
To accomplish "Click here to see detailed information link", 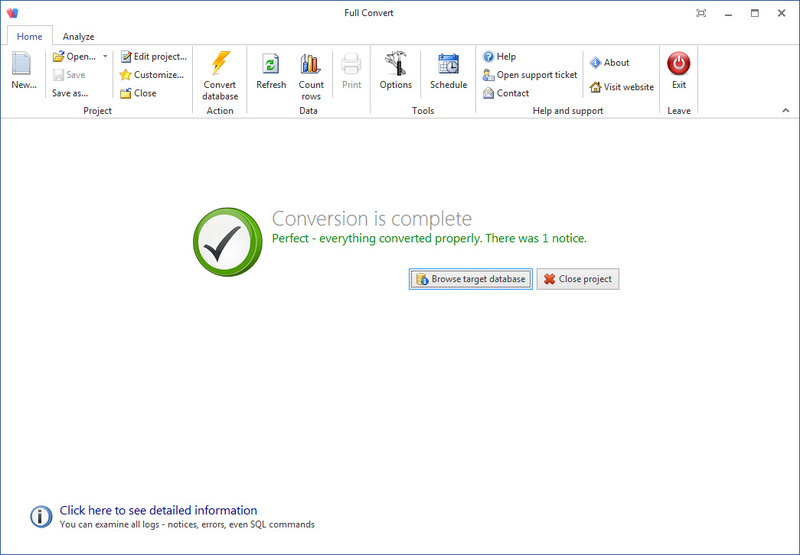I will tap(158, 510).
